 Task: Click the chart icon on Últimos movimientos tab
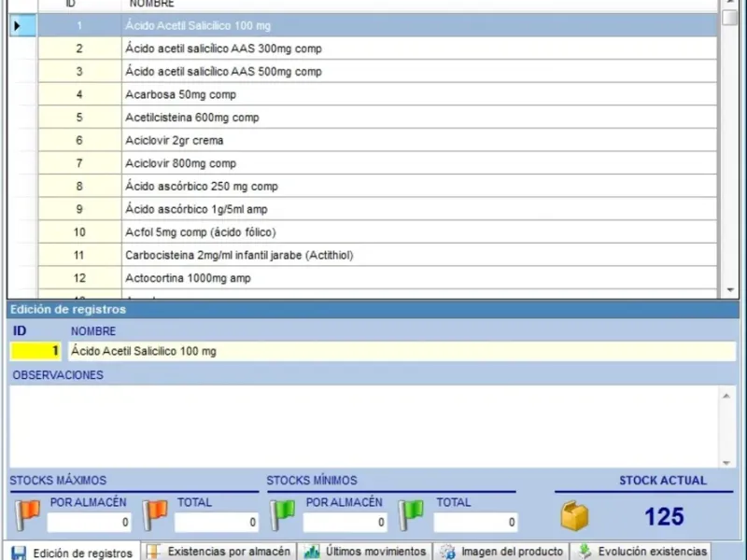[x=312, y=552]
